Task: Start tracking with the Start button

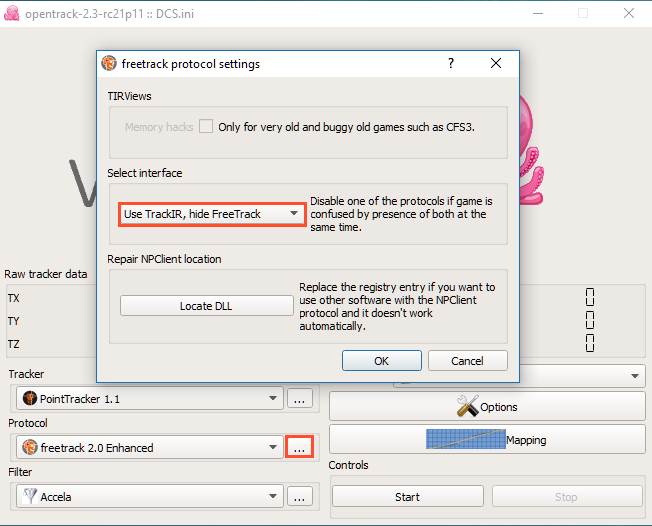Action: 408,496
